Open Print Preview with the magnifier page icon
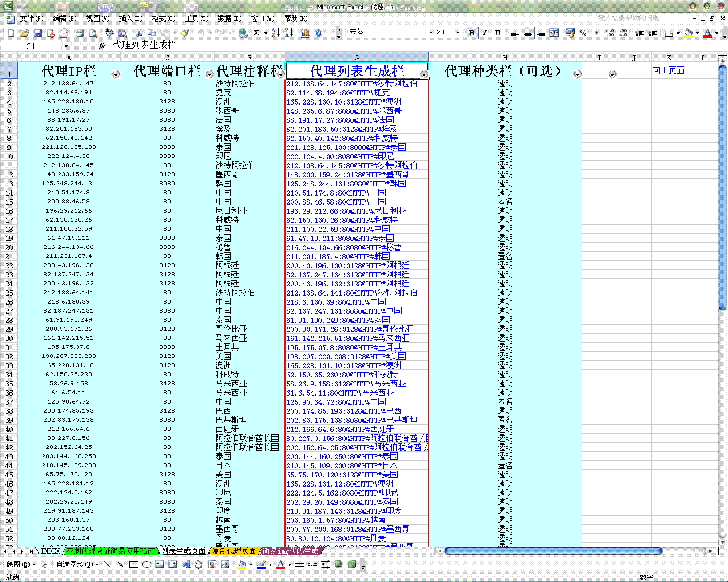This screenshot has width=728, height=582. (x=93, y=33)
